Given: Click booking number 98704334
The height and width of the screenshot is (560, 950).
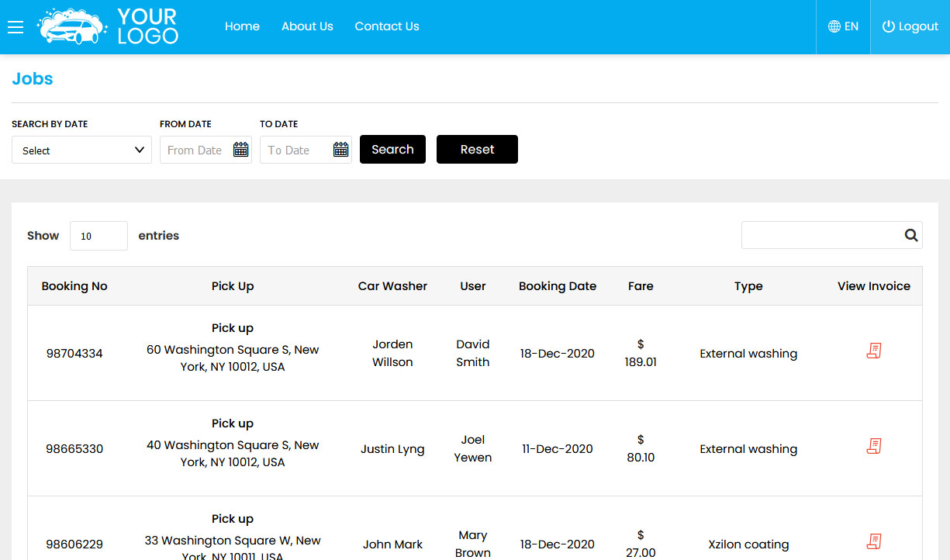Looking at the screenshot, I should coord(74,354).
